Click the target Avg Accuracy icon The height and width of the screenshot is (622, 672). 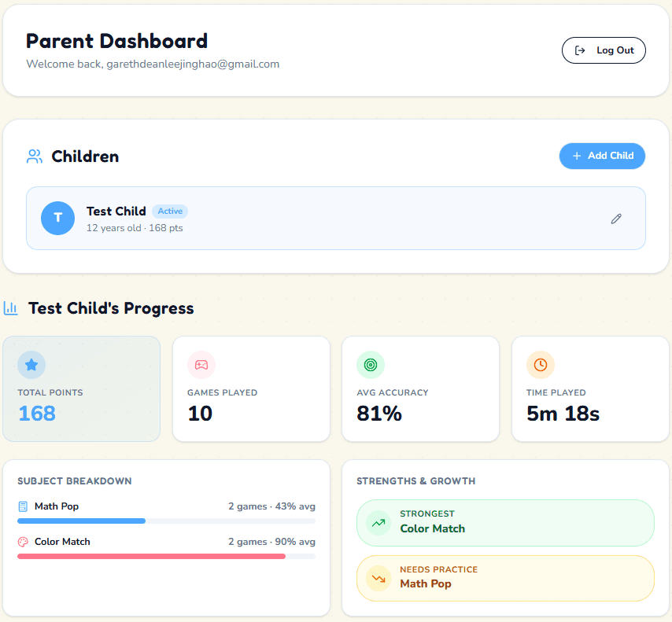371,364
